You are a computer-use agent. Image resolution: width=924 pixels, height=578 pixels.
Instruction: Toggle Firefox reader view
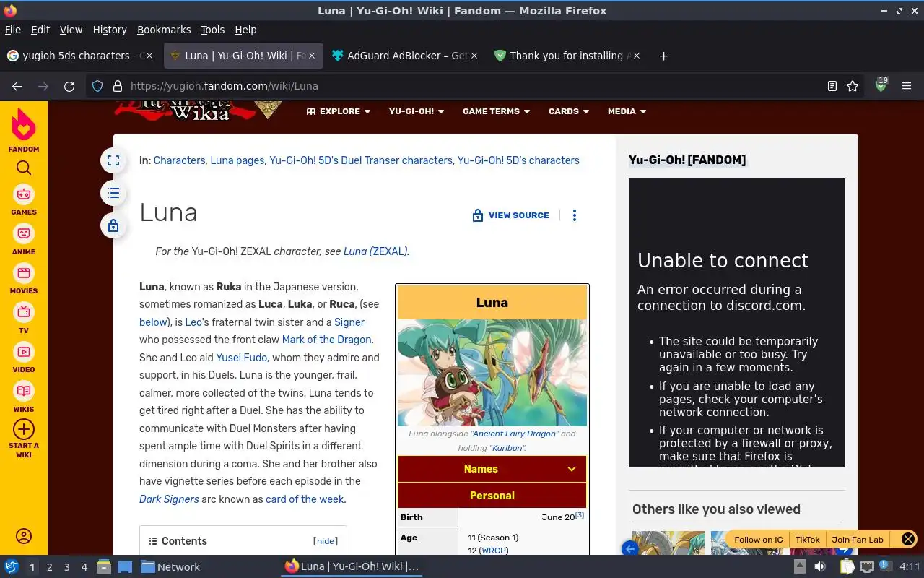[x=832, y=86]
